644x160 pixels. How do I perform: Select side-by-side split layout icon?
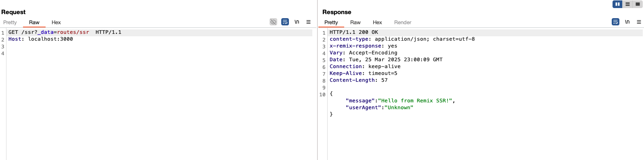coord(617,4)
